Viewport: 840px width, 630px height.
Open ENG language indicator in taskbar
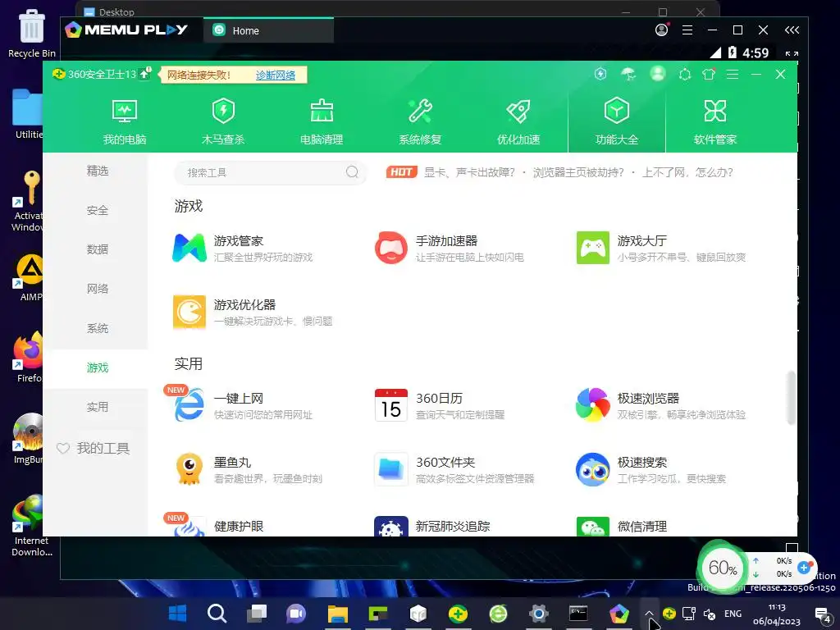tap(733, 614)
